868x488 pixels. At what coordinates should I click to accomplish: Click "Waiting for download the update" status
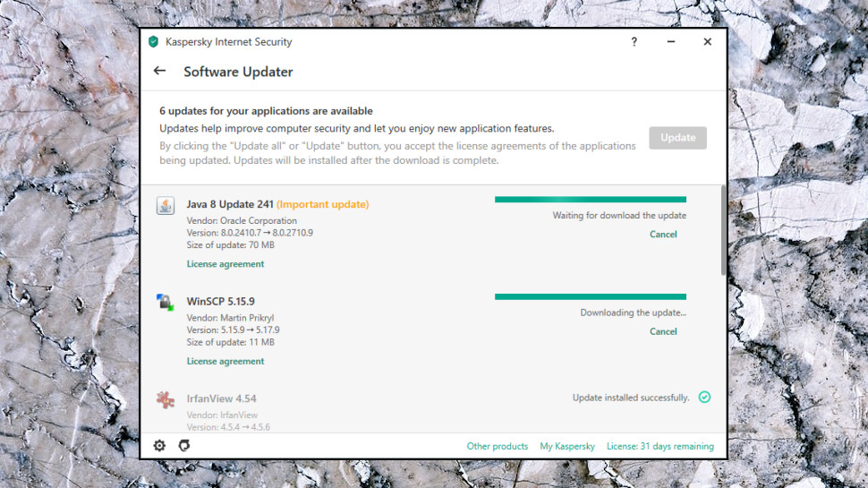coord(619,216)
